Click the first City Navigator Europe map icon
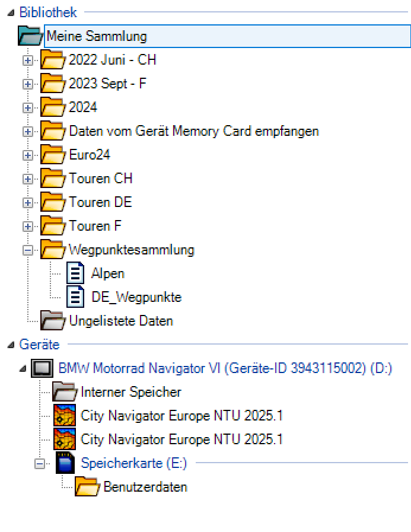The height and width of the screenshot is (532, 411). pyautogui.click(x=64, y=416)
